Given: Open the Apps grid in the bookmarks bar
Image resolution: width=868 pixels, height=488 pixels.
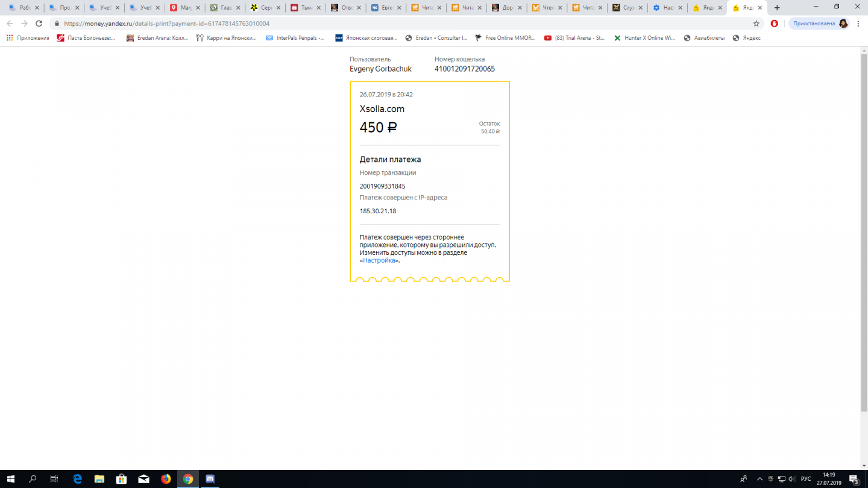Looking at the screenshot, I should pyautogui.click(x=28, y=38).
